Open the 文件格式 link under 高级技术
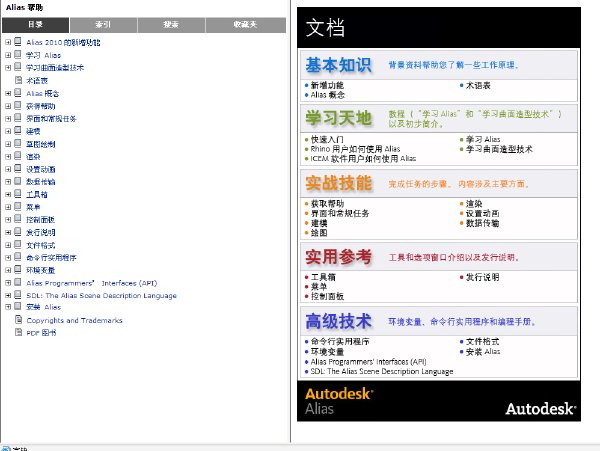The height and width of the screenshot is (451, 600). 482,342
